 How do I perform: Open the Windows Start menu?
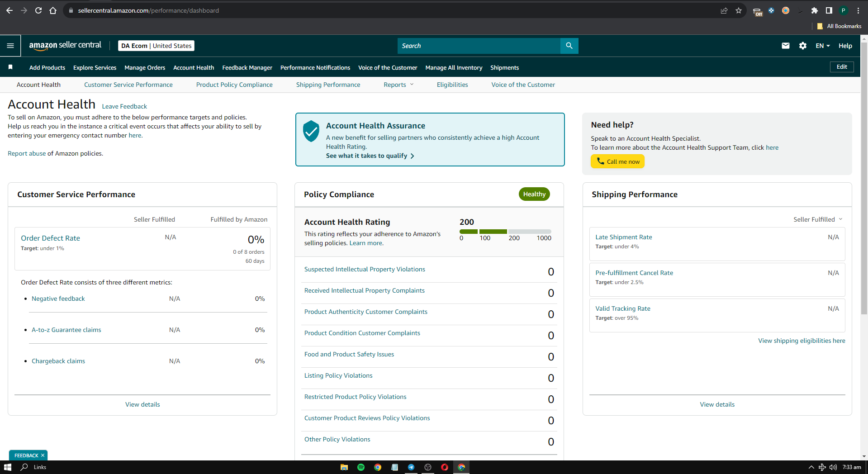click(x=8, y=467)
